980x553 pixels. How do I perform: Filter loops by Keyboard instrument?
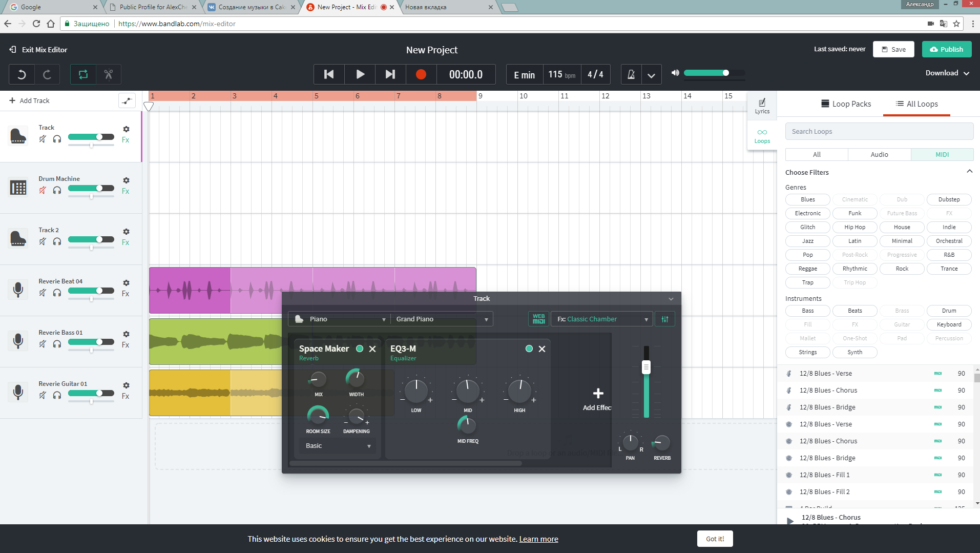coord(949,324)
